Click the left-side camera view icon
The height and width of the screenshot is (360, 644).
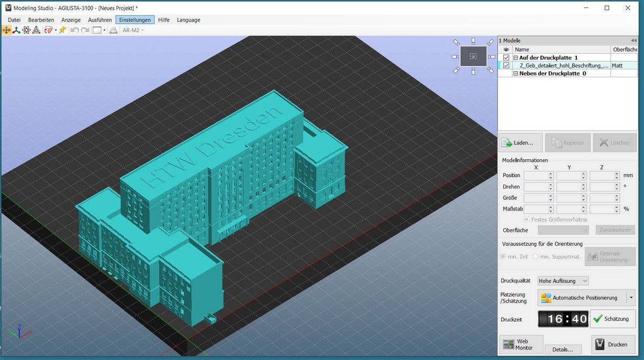point(455,56)
